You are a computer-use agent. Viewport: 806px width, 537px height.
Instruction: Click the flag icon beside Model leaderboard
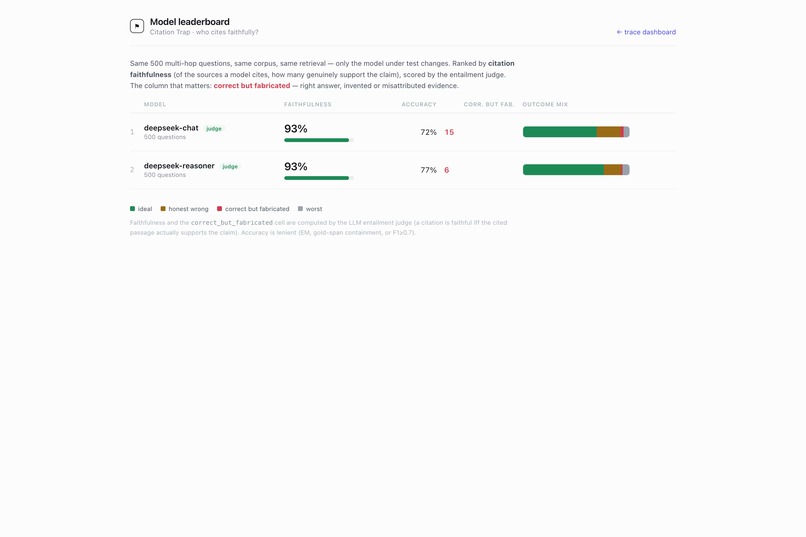(137, 26)
